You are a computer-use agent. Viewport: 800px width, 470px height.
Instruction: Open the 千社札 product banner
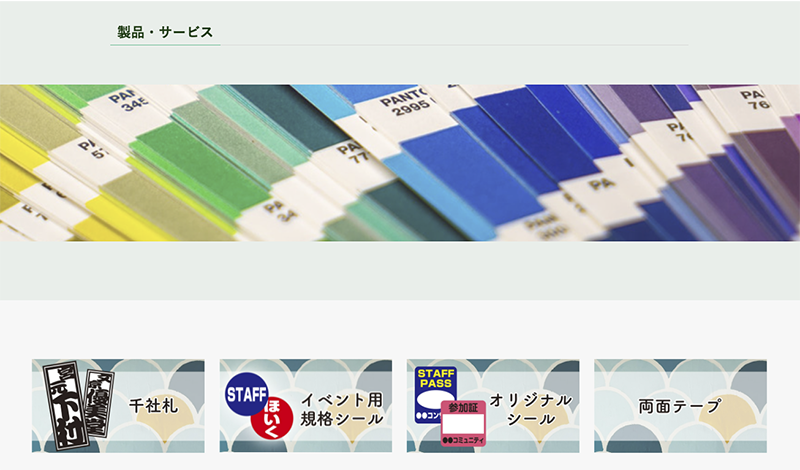click(118, 406)
